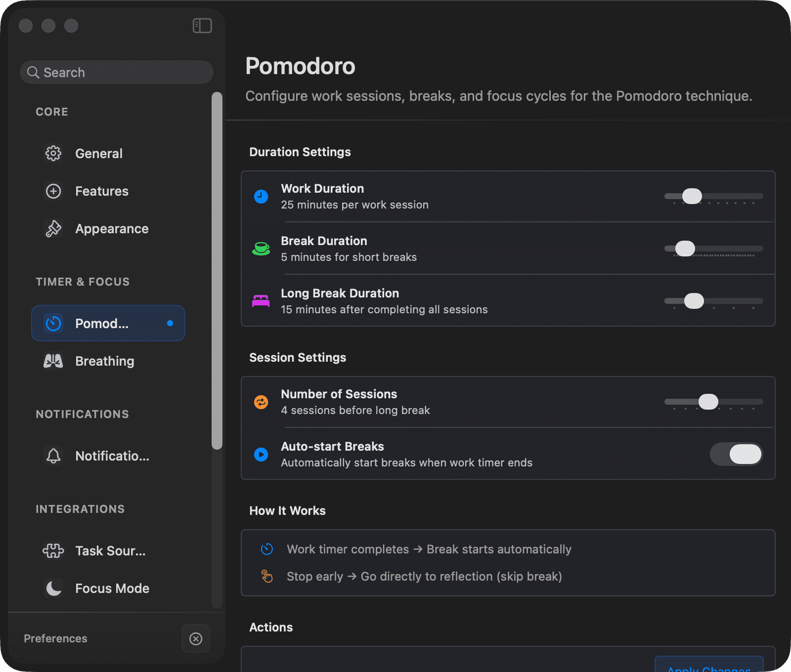Screen dimensions: 791x672
Task: Click the Pomodoro timer icon in sidebar
Action: (x=53, y=323)
